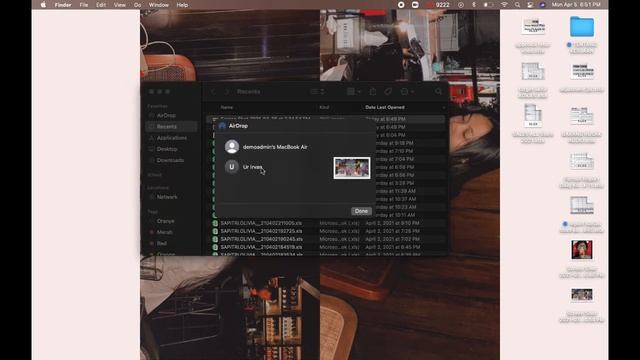
Task: Go forward with Finder toolbar forward arrow
Action: tap(227, 92)
